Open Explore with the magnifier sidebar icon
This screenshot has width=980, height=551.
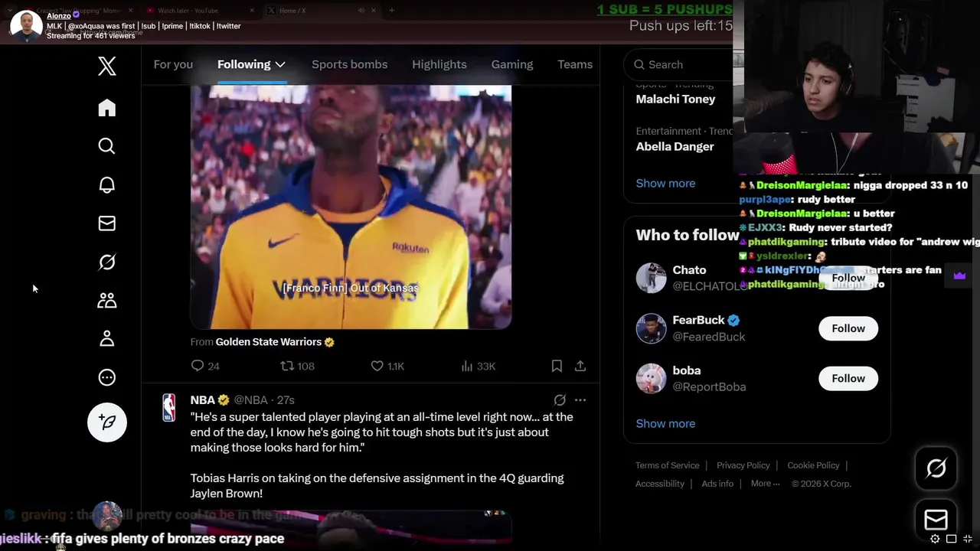(107, 146)
